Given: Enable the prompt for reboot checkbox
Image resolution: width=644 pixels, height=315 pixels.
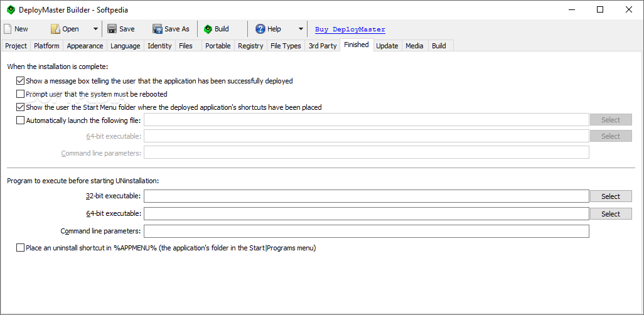Looking at the screenshot, I should 20,94.
